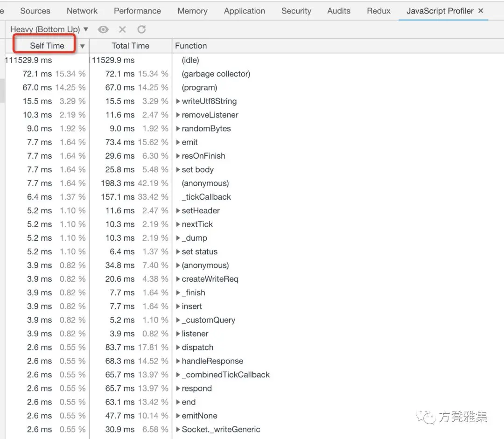Expand the removeListener function row

click(x=178, y=115)
